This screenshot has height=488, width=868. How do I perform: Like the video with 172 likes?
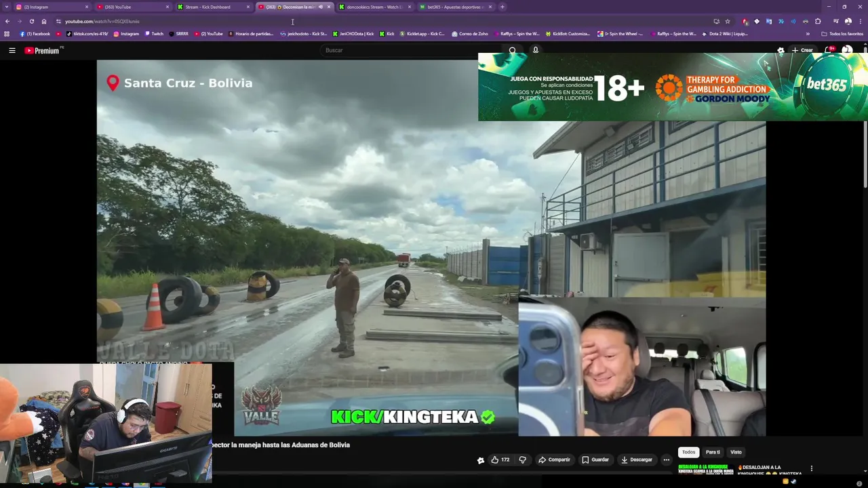500,460
